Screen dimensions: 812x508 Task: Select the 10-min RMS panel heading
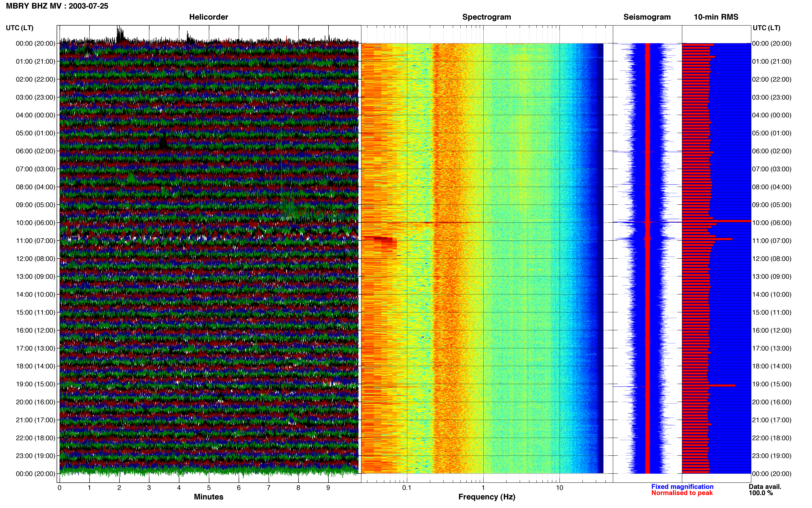[x=716, y=17]
